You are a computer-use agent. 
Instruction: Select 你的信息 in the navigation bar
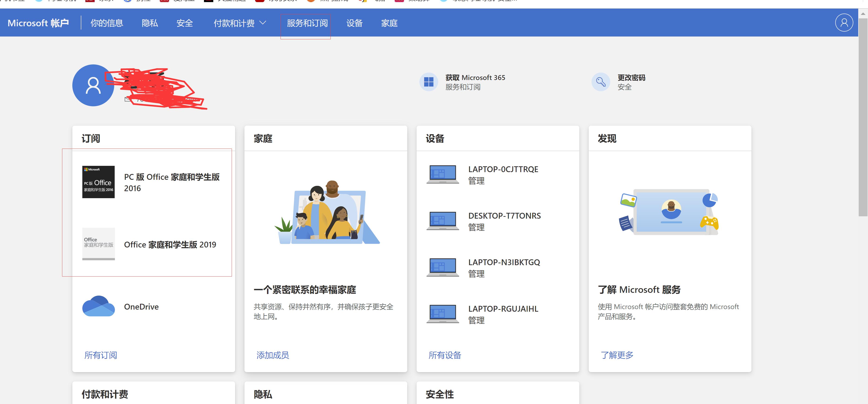point(107,23)
